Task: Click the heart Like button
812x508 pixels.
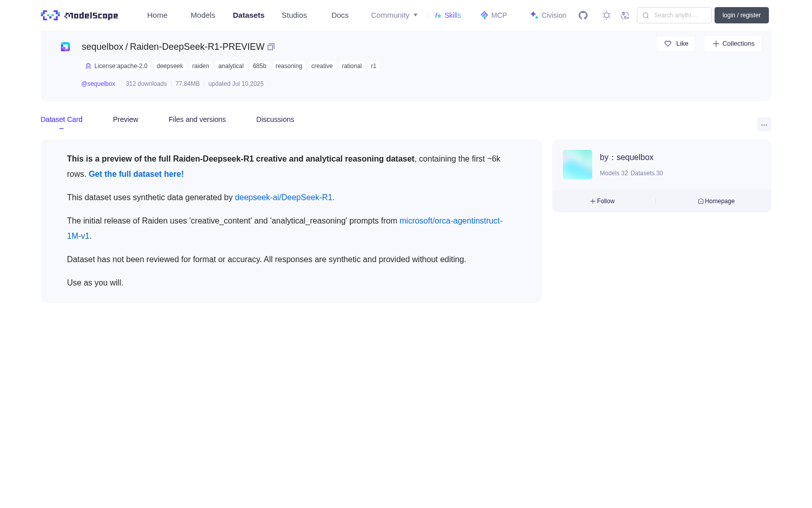Action: [675, 44]
